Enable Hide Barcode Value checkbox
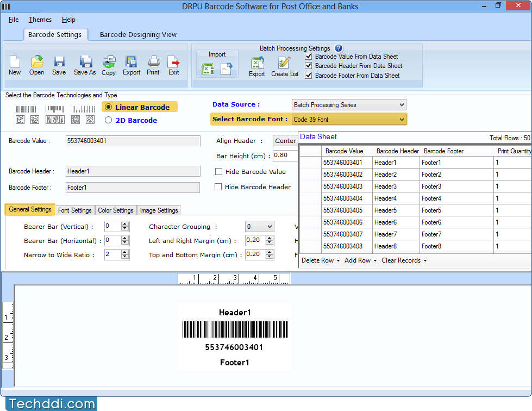The width and height of the screenshot is (532, 411). point(219,172)
